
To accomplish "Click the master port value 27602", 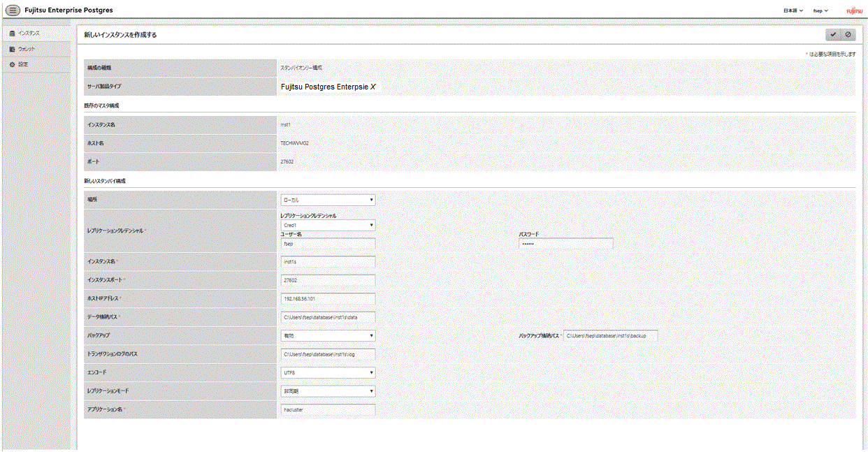I will click(287, 162).
